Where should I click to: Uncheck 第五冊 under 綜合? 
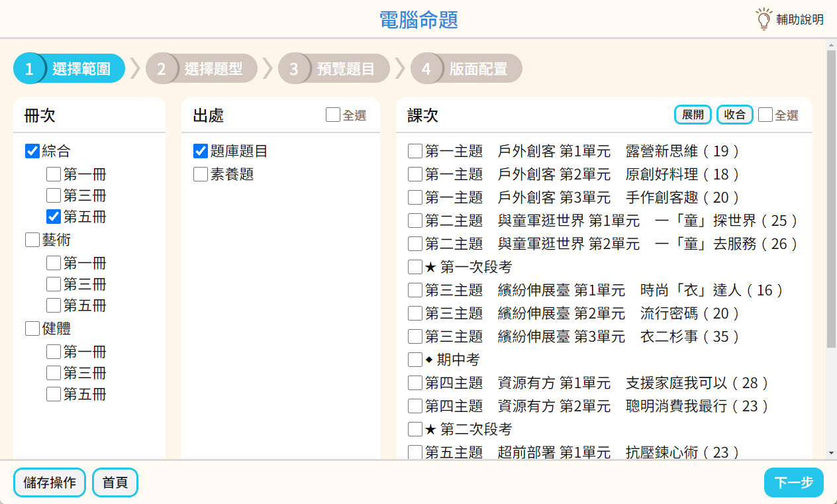tap(54, 217)
